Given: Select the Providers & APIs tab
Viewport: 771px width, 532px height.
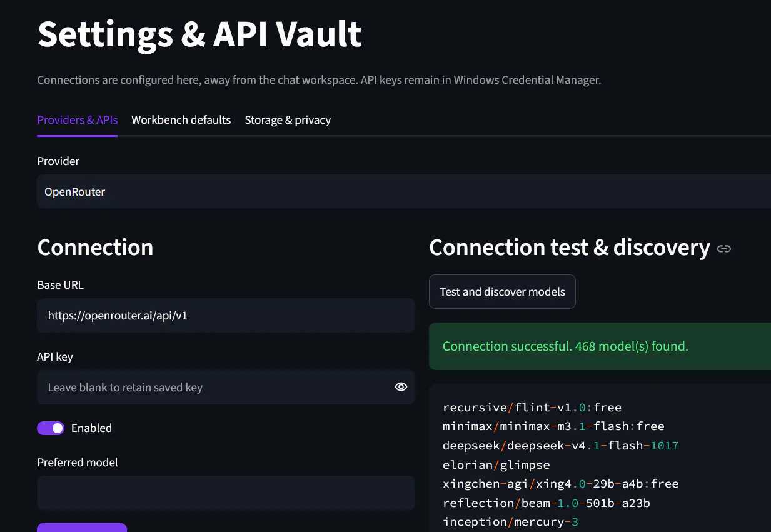Looking at the screenshot, I should pos(78,120).
